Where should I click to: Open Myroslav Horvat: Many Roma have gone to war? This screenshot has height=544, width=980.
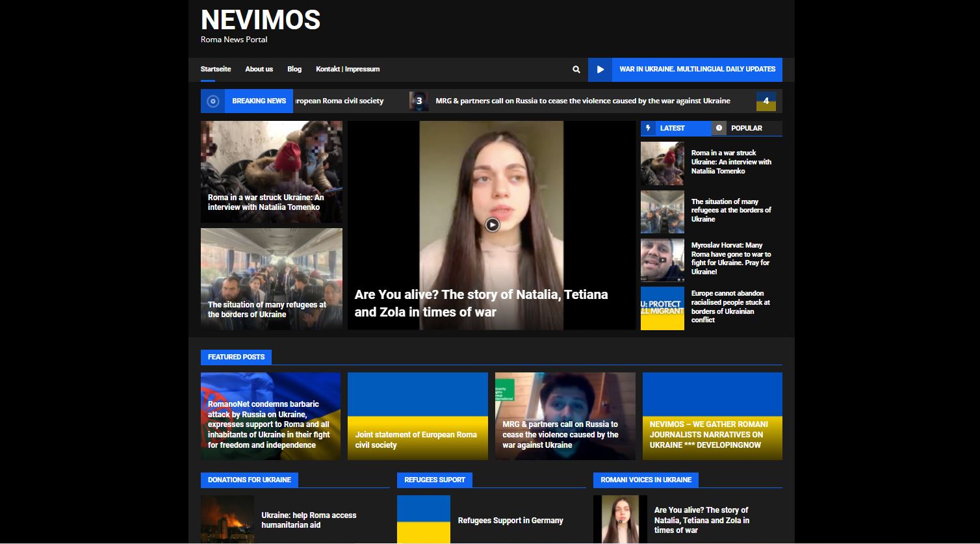point(731,259)
